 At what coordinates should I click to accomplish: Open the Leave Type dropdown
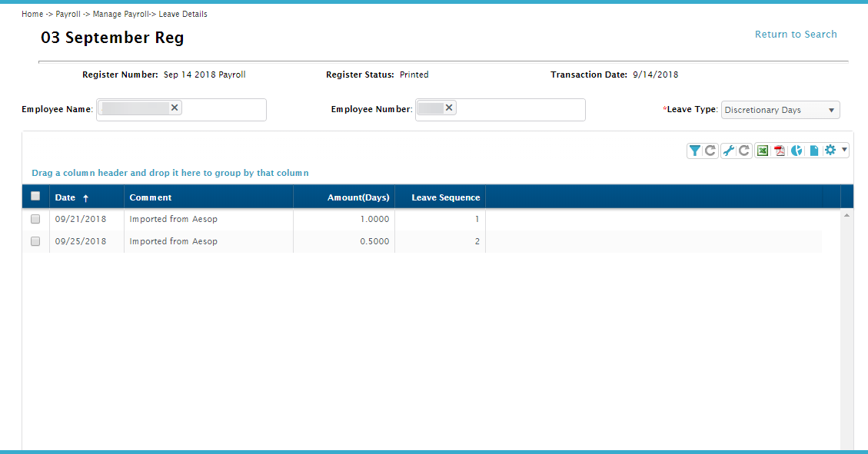pyautogui.click(x=780, y=110)
